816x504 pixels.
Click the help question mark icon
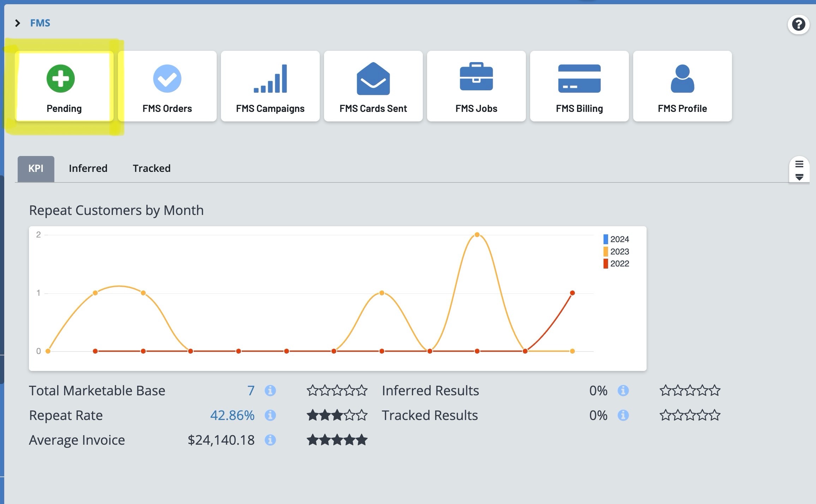click(798, 24)
